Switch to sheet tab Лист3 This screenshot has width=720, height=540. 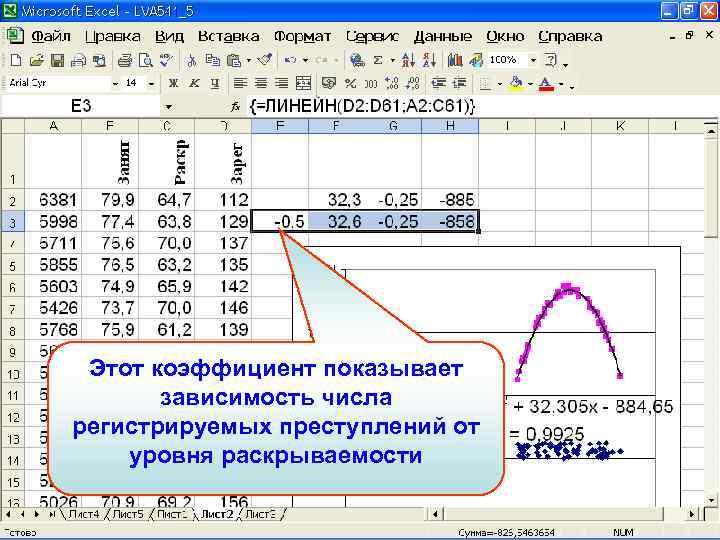pos(260,514)
